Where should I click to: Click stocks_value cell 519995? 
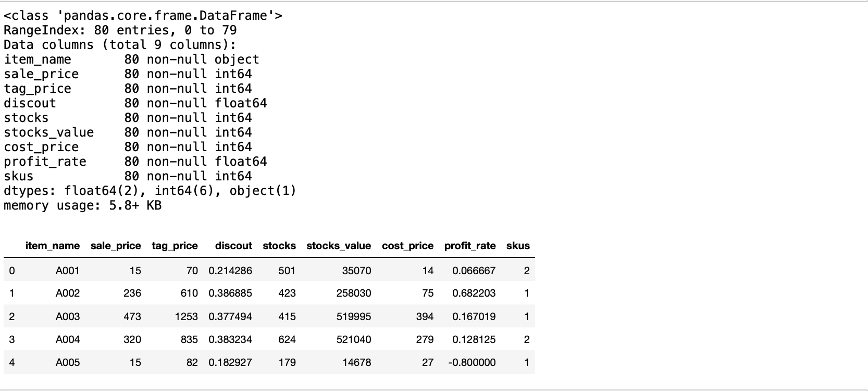point(354,316)
